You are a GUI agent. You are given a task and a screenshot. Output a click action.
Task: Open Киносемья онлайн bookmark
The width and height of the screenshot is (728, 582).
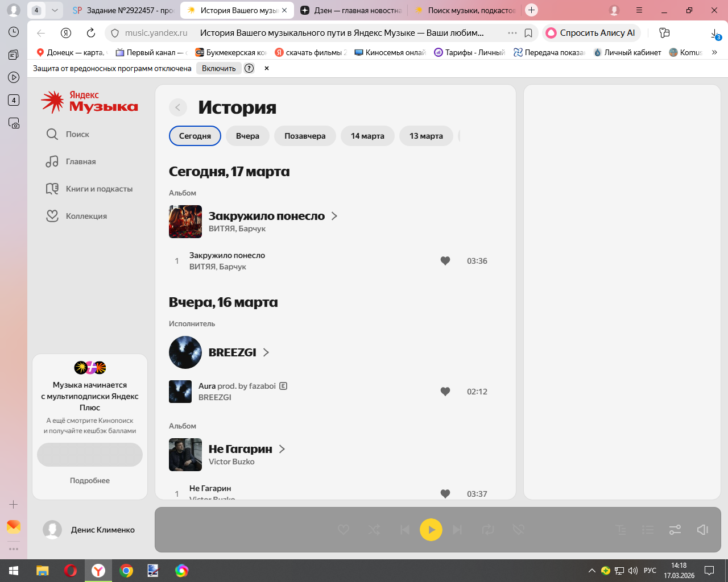(x=390, y=52)
